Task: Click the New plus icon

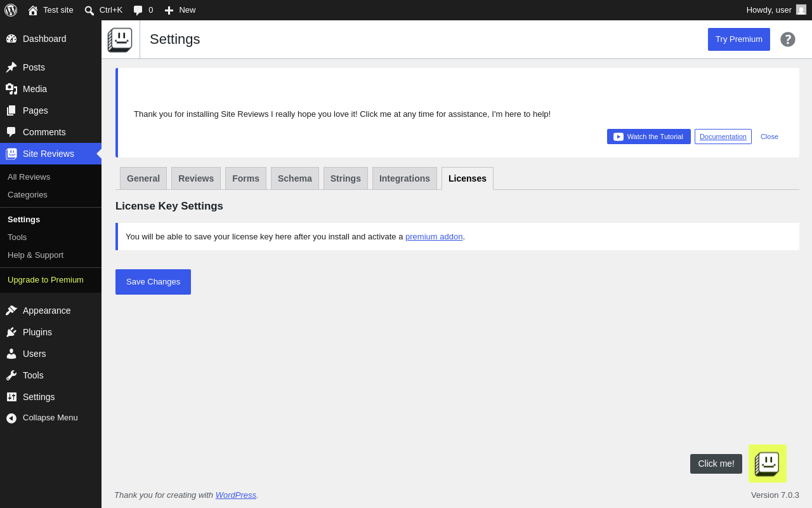Action: (169, 10)
